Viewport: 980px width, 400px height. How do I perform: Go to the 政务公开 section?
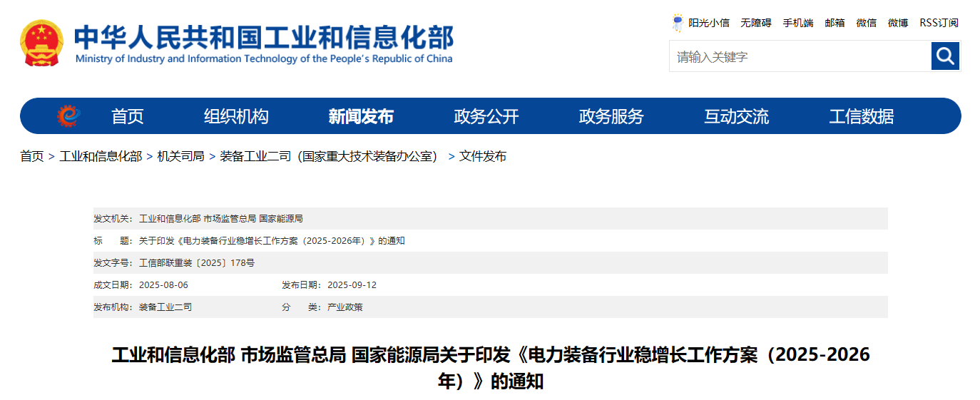tap(486, 116)
